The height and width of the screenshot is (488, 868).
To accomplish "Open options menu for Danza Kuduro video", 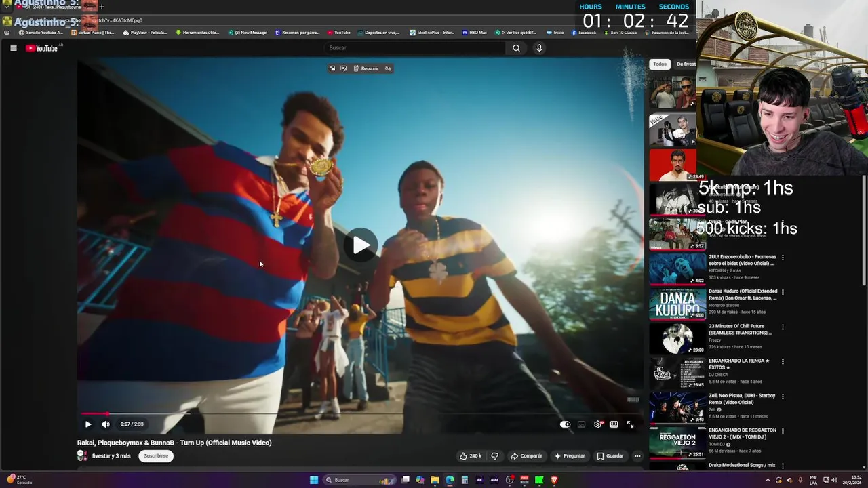I will (x=783, y=292).
